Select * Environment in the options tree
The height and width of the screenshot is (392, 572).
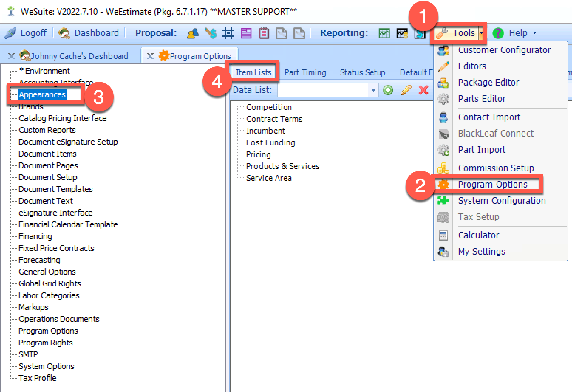coord(44,71)
